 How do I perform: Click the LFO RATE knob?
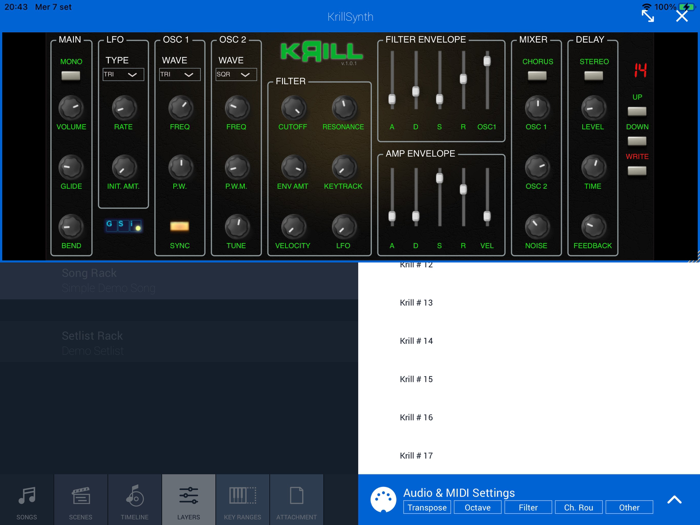(x=124, y=108)
